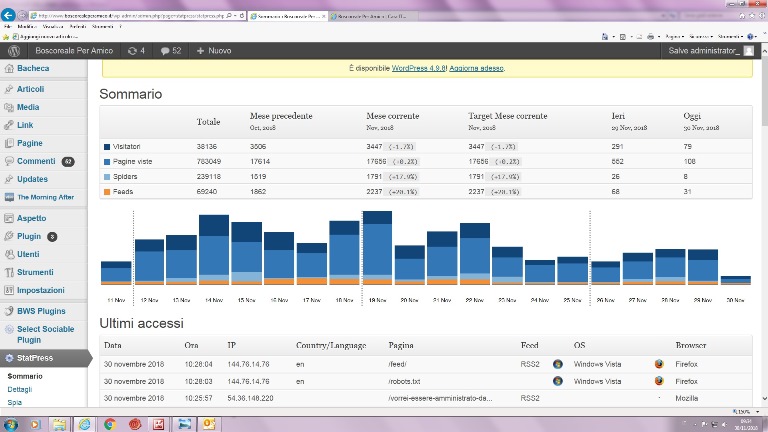Click the Pagine viste blue legend swatch
Viewport: 768px width, 432px height.
[x=107, y=162]
